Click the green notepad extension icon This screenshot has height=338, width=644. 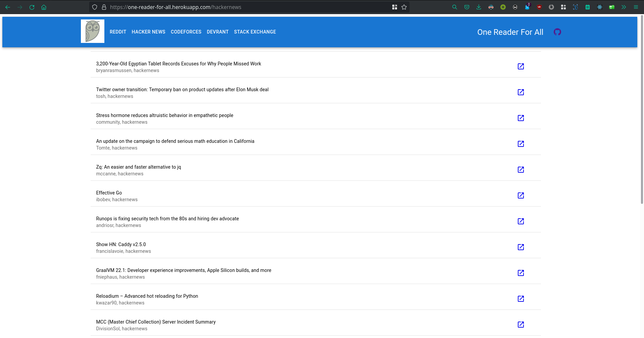click(x=588, y=7)
